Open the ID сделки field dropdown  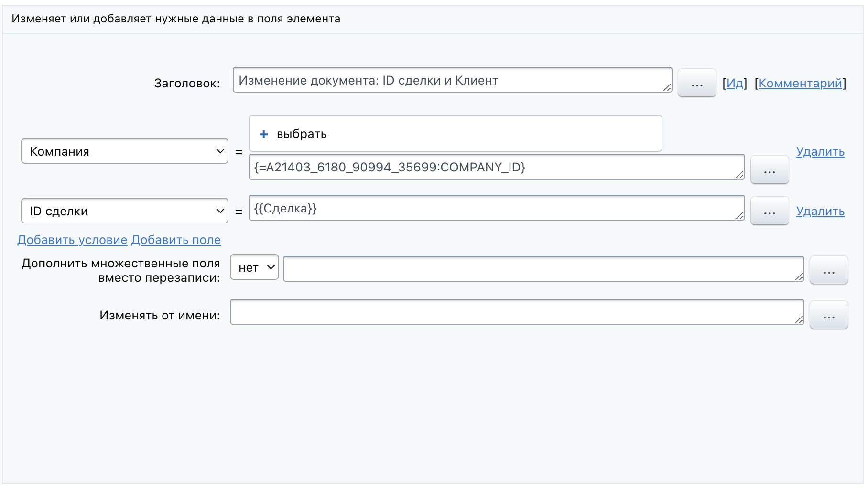(x=125, y=211)
